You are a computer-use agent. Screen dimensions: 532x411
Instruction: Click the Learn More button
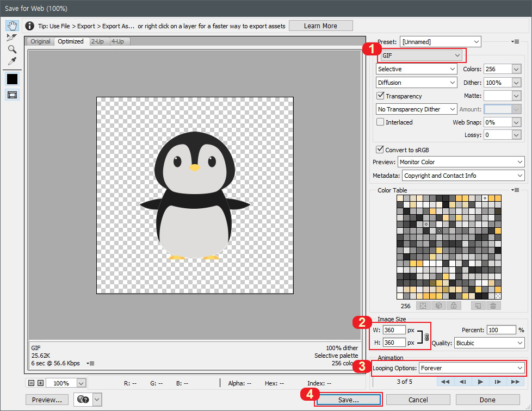pos(320,26)
